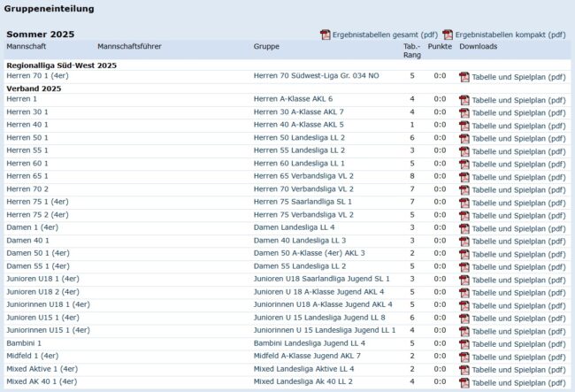The width and height of the screenshot is (575, 392).
Task: Click PDF icon beside Ergebnistabellen kompakt
Action: 448,35
